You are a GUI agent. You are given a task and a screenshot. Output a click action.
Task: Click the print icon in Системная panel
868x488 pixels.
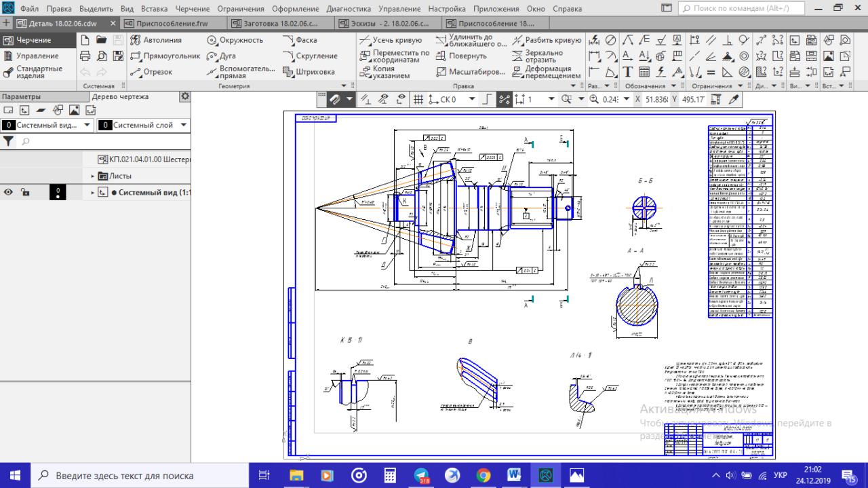coord(85,56)
